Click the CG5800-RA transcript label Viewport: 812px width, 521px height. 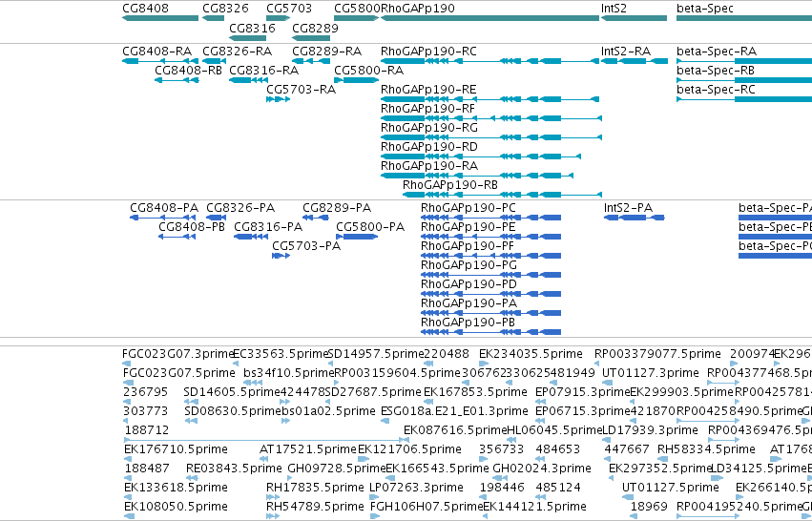368,71
